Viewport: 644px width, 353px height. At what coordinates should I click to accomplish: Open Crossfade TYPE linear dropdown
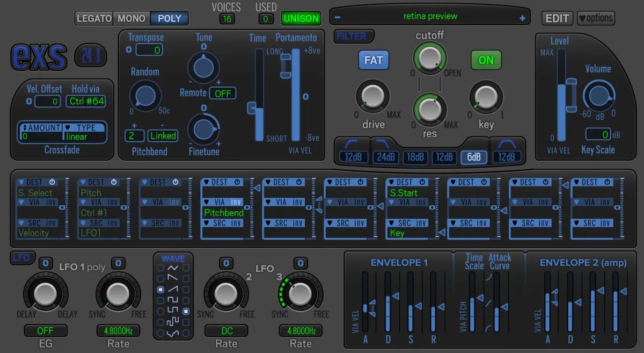tap(84, 132)
